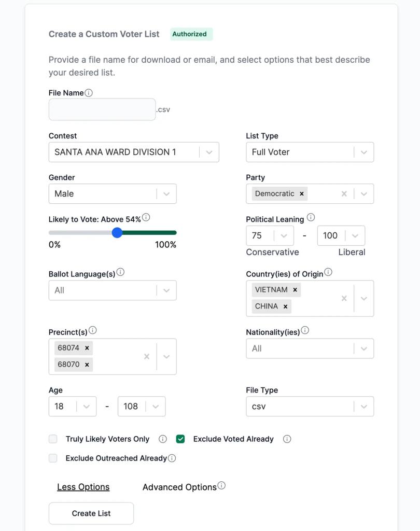Click the Likely to Vote slider handle
Image resolution: width=420 pixels, height=531 pixels.
117,233
